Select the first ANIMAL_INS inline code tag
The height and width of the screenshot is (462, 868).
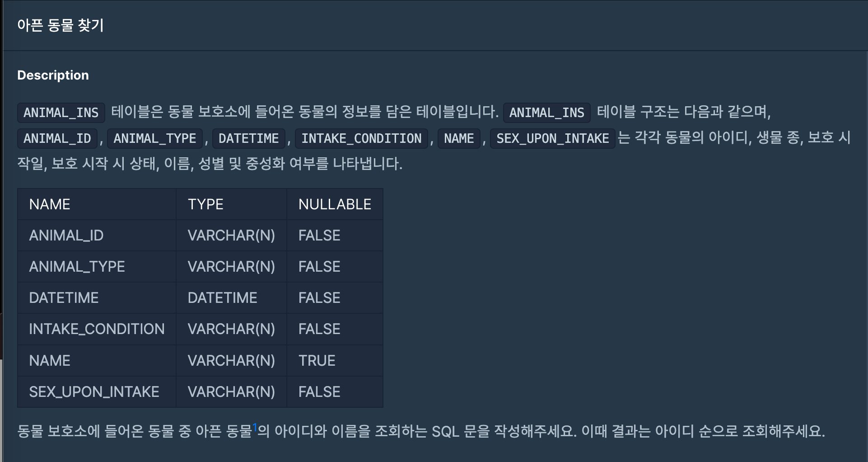pos(61,113)
